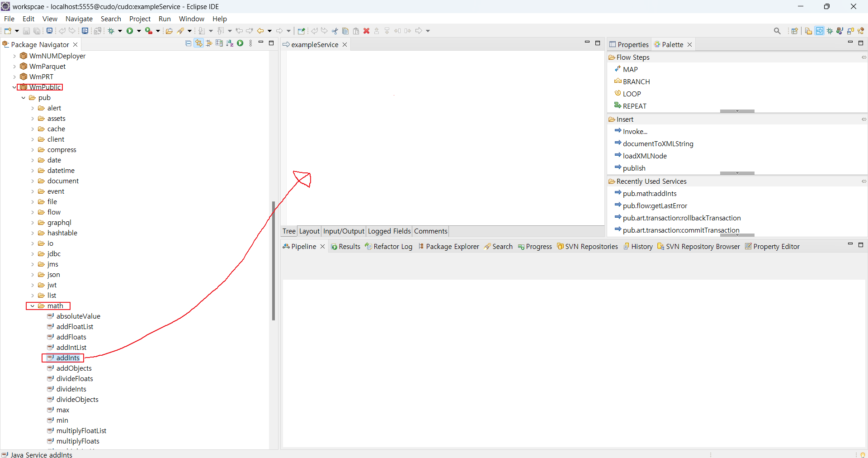Expand the WmParquet package node

(14, 67)
